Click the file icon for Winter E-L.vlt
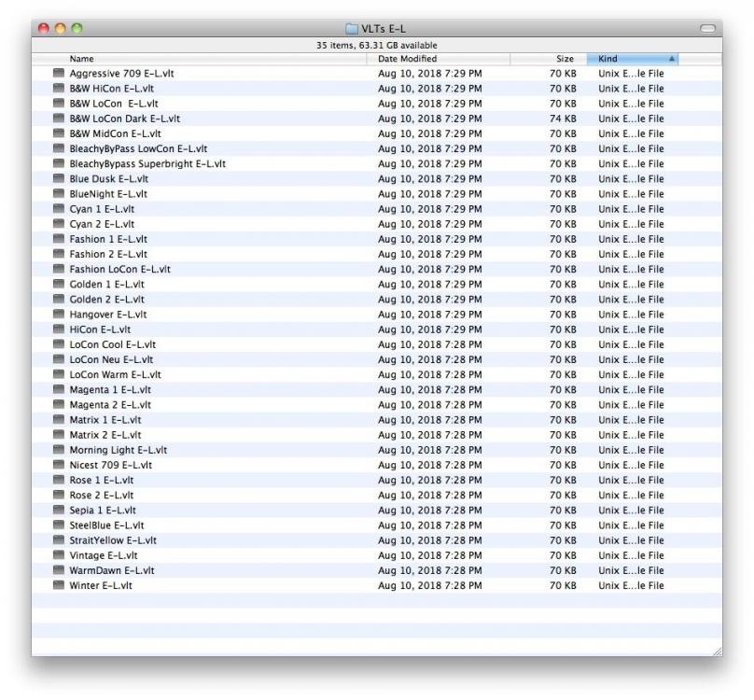The width and height of the screenshot is (754, 700). [57, 585]
